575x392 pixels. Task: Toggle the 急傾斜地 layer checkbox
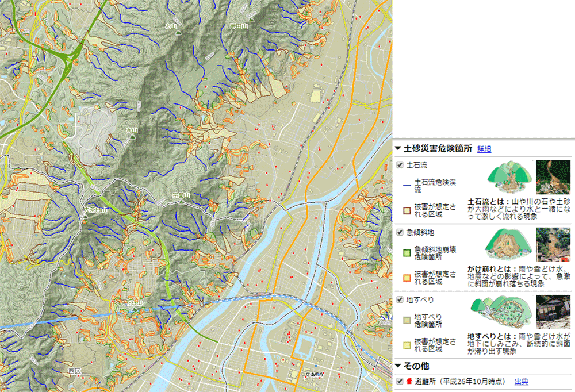400,233
